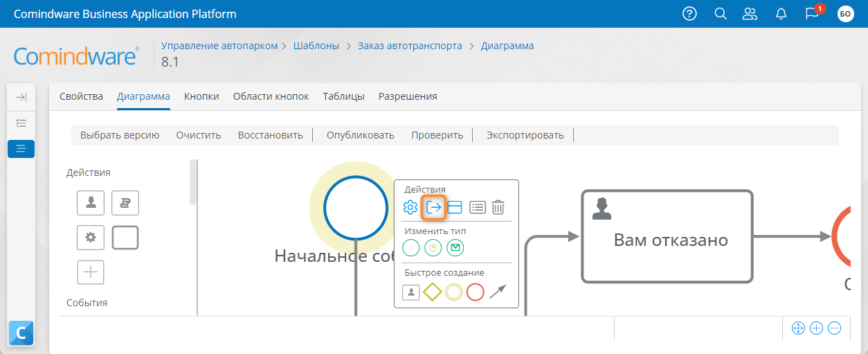Image resolution: width=868 pixels, height=354 pixels.
Task: Select the service task gear element in the palette
Action: [90, 238]
